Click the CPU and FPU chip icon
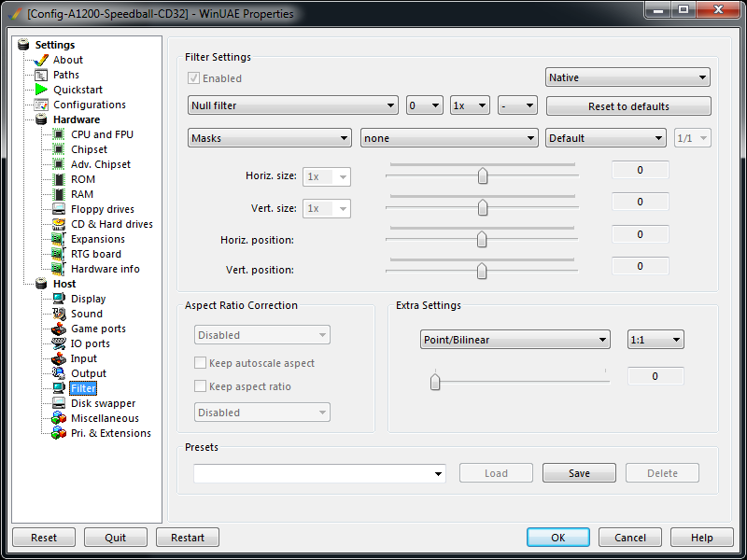 click(59, 134)
